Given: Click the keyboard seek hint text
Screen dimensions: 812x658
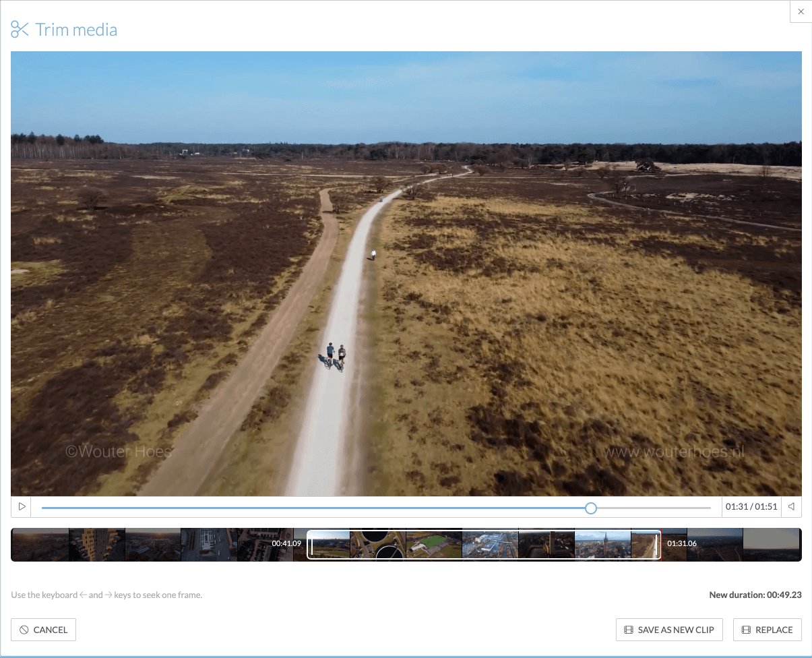Looking at the screenshot, I should pos(106,595).
